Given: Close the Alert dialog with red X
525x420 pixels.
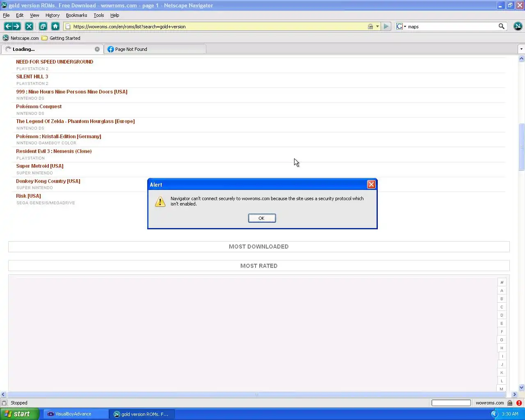Looking at the screenshot, I should click(371, 185).
